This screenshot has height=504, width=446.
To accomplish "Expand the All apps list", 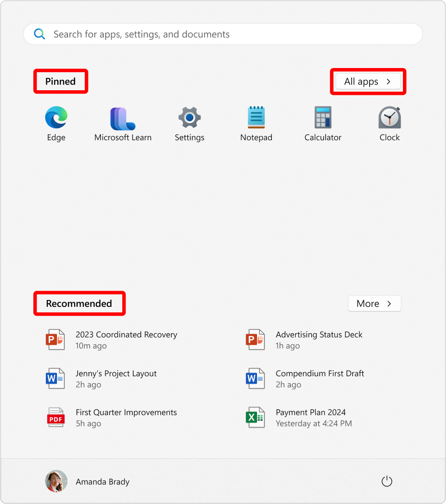I will (368, 81).
